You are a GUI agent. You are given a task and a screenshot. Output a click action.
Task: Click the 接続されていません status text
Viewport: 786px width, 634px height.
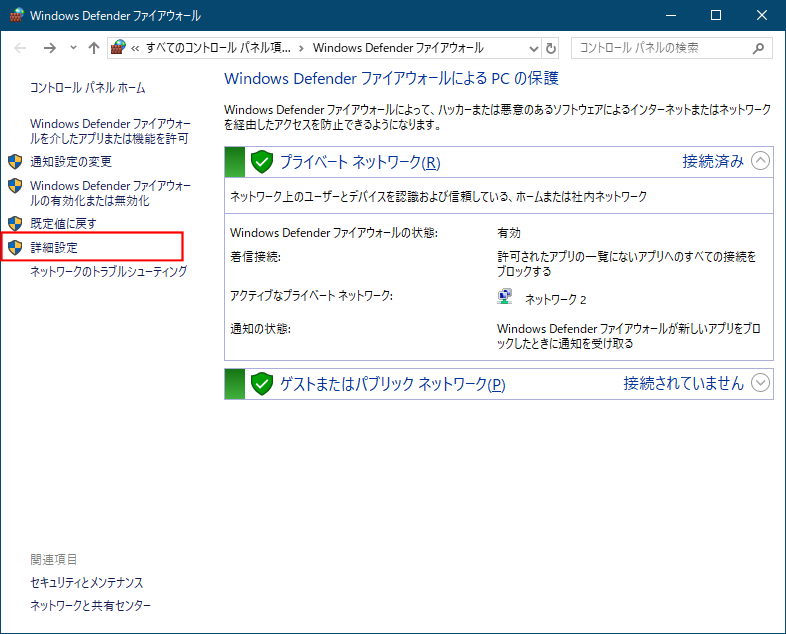[x=684, y=383]
